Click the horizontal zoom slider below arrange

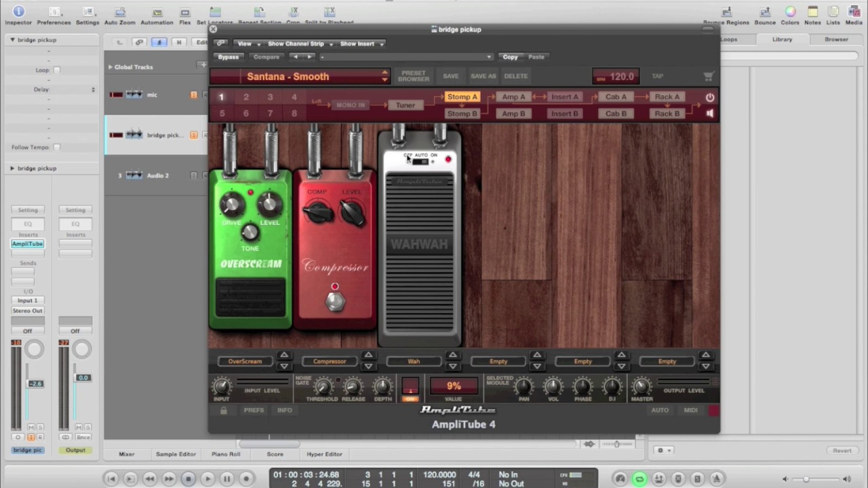pos(616,444)
